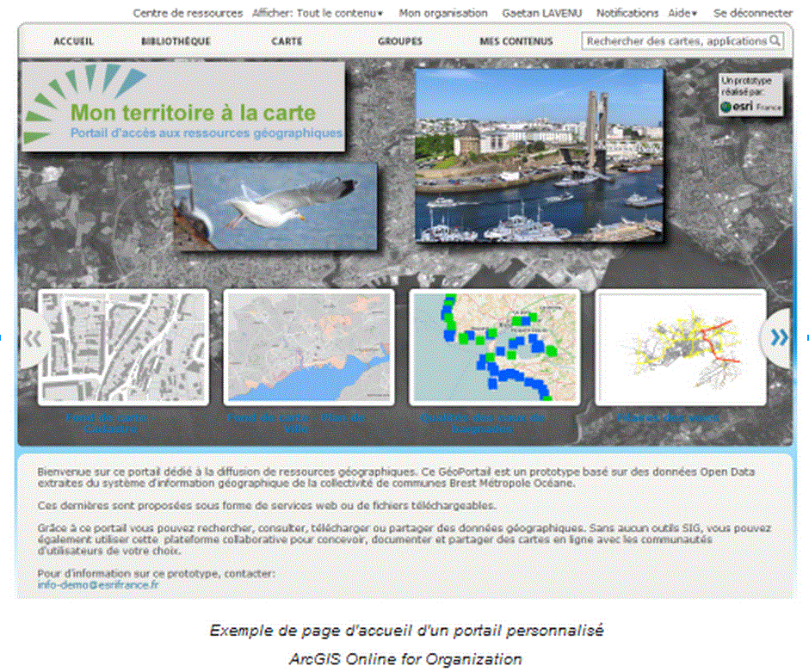The image size is (809, 672).
Task: Go to the Accueil tab
Action: click(73, 41)
